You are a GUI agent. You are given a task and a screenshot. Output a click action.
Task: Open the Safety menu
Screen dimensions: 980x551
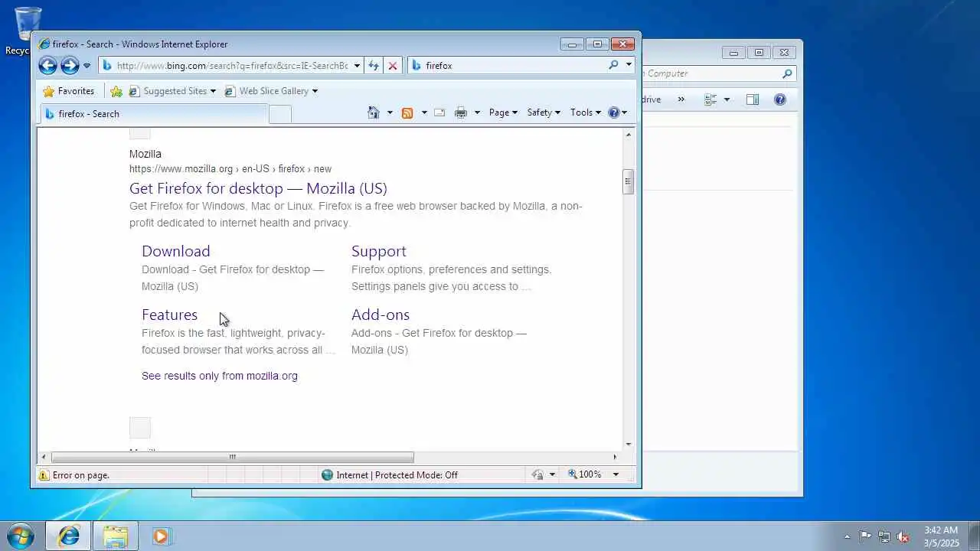point(544,112)
